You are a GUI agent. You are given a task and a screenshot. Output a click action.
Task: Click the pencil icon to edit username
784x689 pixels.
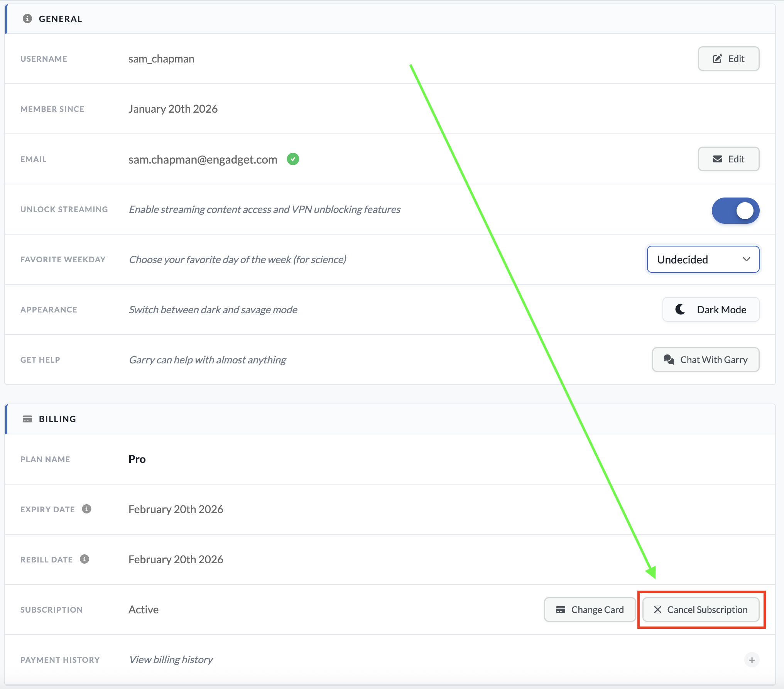(717, 59)
